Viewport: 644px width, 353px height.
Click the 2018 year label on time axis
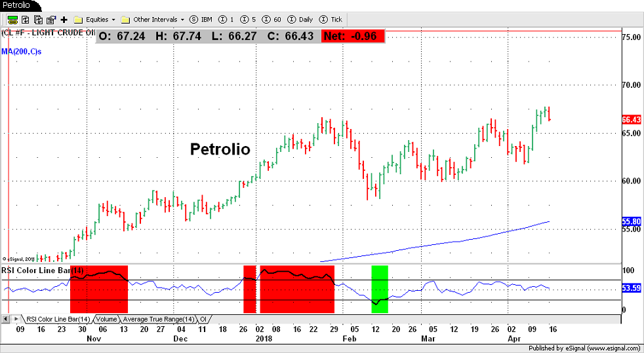click(263, 339)
